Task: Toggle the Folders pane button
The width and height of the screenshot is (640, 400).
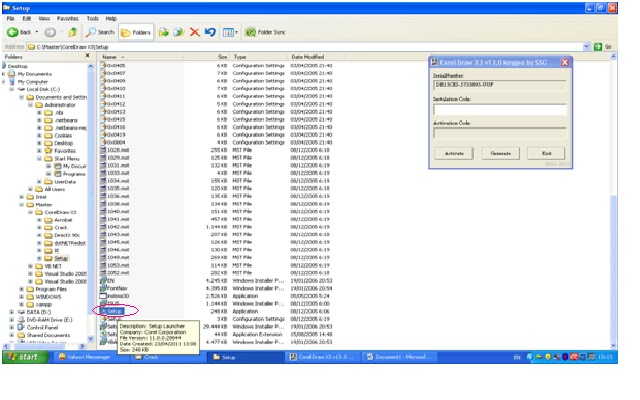Action: tap(136, 32)
